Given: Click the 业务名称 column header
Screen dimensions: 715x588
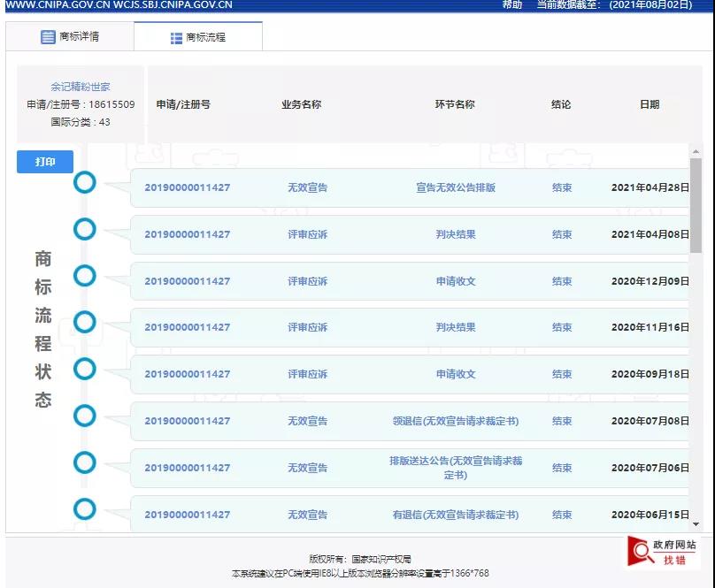Looking at the screenshot, I should click(x=301, y=105).
